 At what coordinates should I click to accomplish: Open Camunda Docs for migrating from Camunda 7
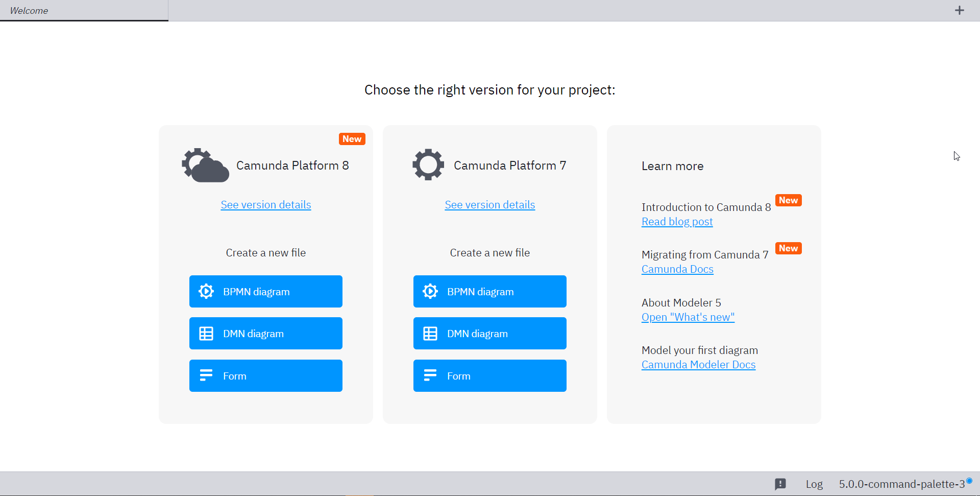[677, 269]
